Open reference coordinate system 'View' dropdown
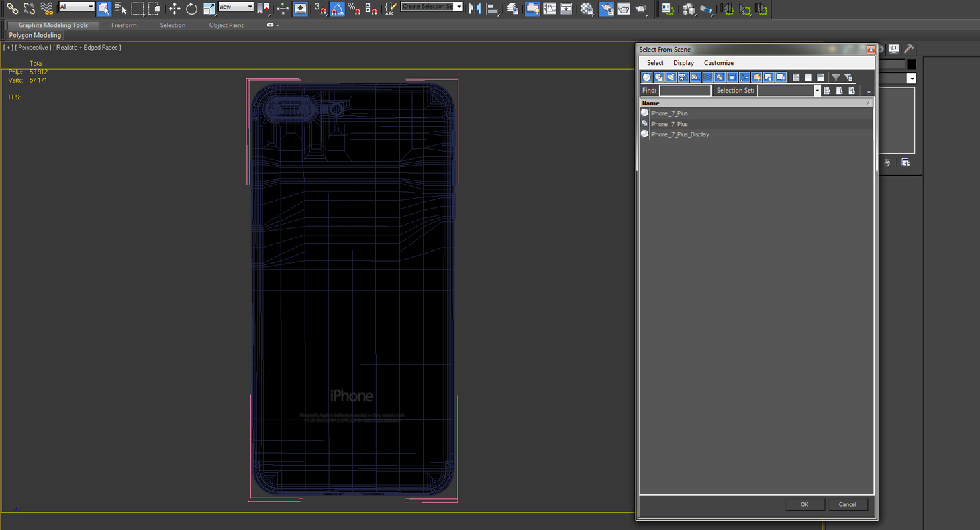Image resolution: width=980 pixels, height=530 pixels. click(236, 7)
